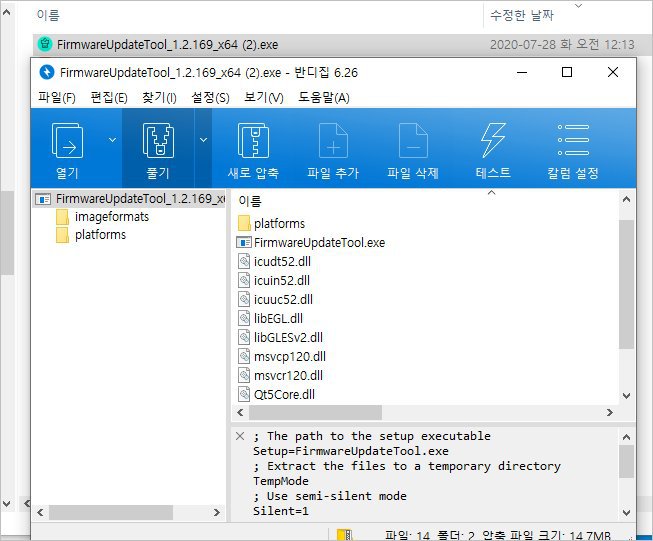Select the Qt5Core.dll file
The height and width of the screenshot is (541, 653).
(284, 394)
